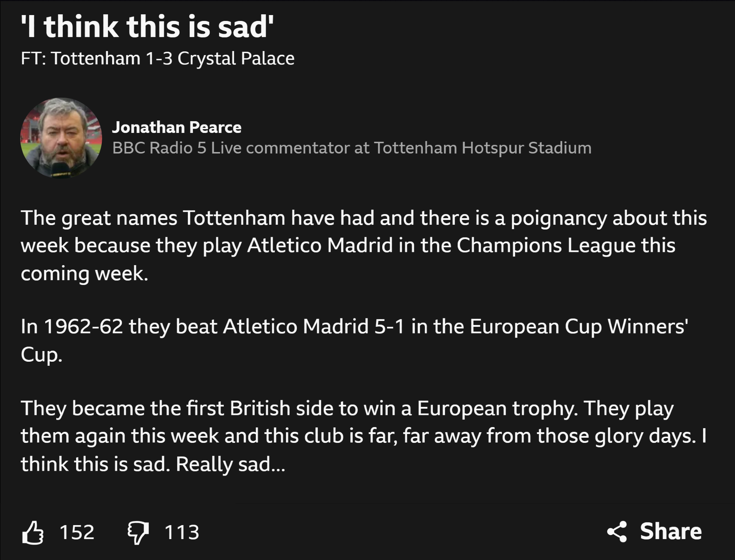Click 'European Cup Winners'' in the second paragraph
Image resolution: width=735 pixels, height=560 pixels.
click(579, 326)
